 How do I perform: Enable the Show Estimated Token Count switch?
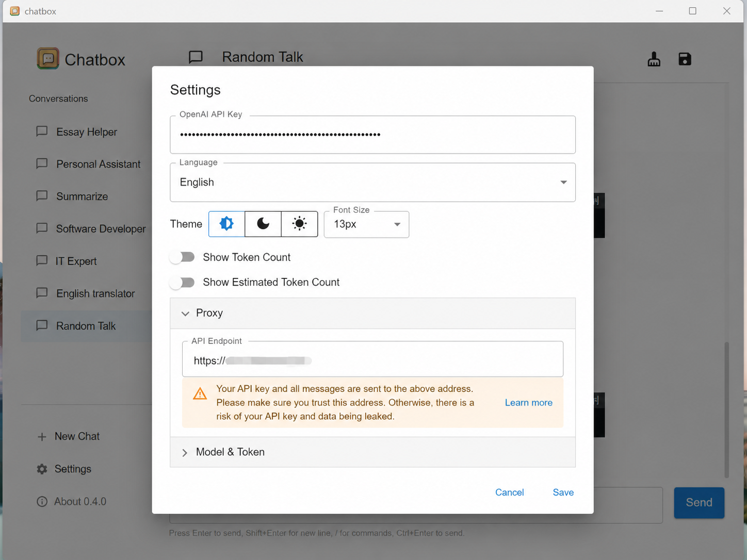(183, 282)
